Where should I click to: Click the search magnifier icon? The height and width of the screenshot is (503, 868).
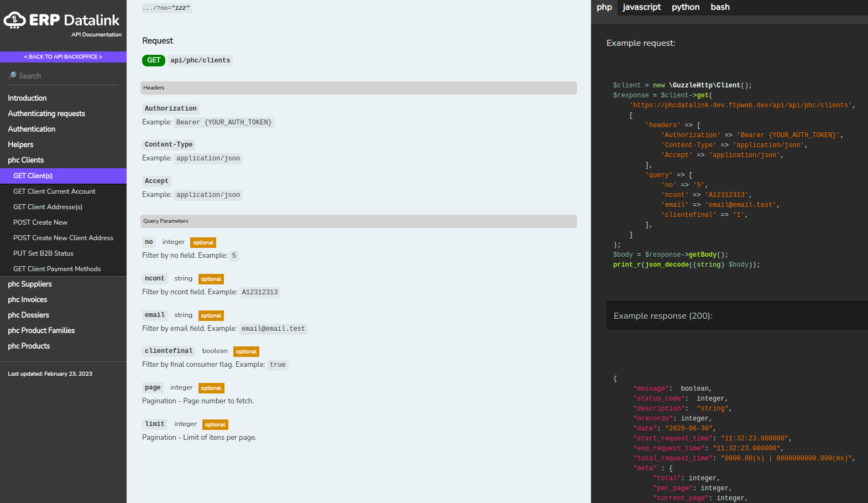(12, 75)
